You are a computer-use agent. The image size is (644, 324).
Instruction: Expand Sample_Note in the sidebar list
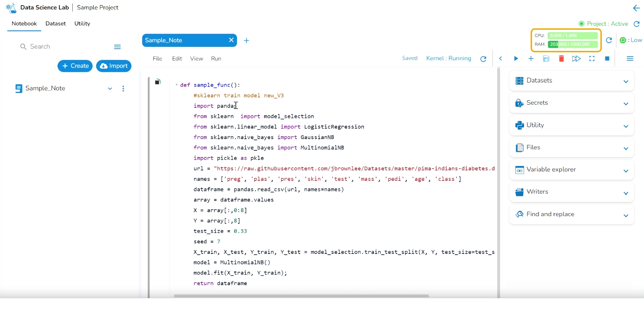tap(110, 89)
